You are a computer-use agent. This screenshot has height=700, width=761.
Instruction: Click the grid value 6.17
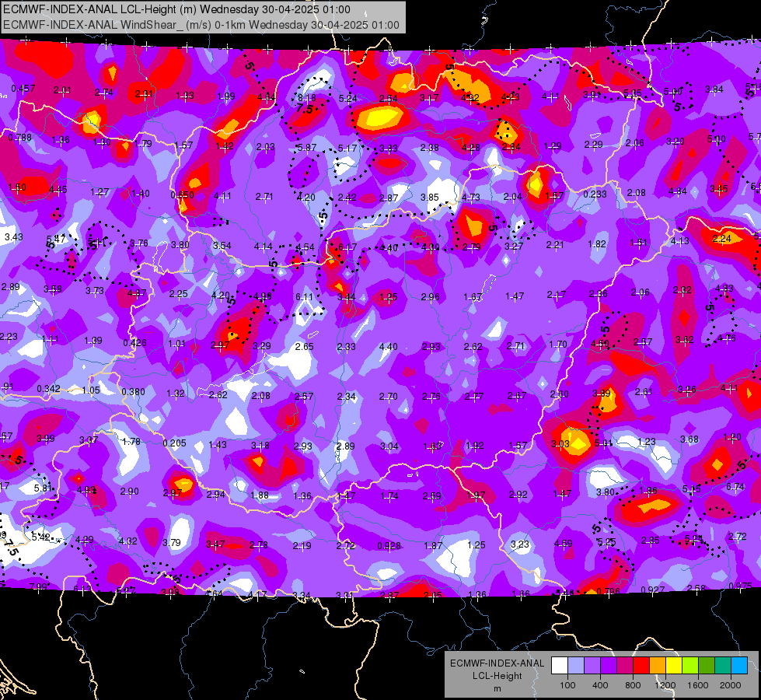click(347, 247)
